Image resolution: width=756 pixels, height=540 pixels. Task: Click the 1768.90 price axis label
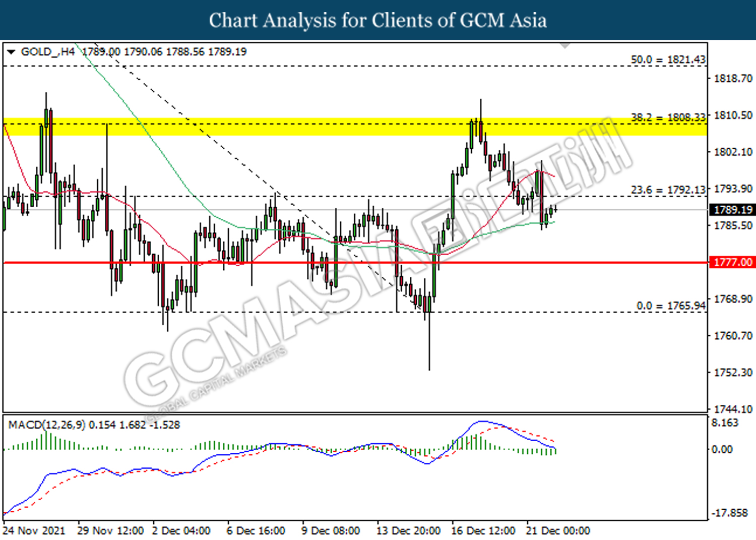tap(733, 298)
